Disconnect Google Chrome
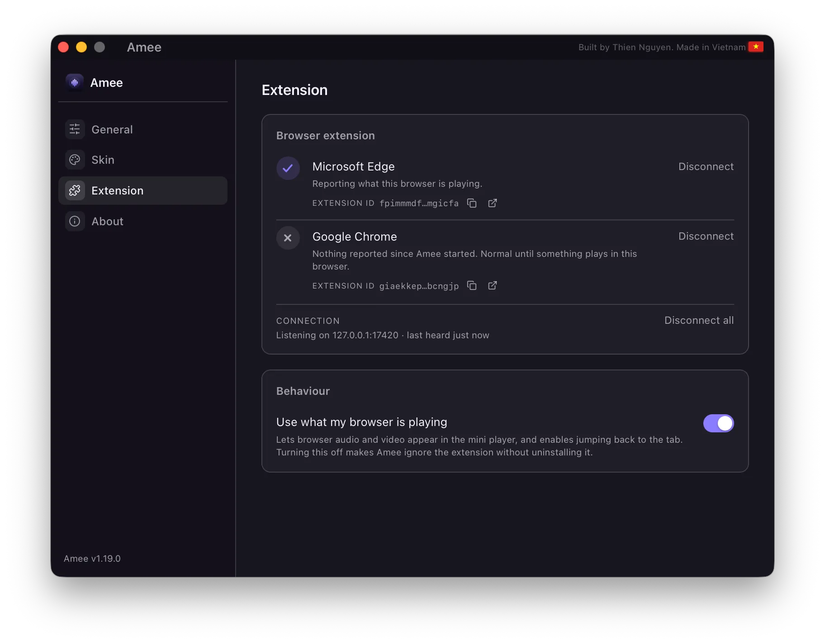Viewport: 825px width, 644px height. pos(706,236)
